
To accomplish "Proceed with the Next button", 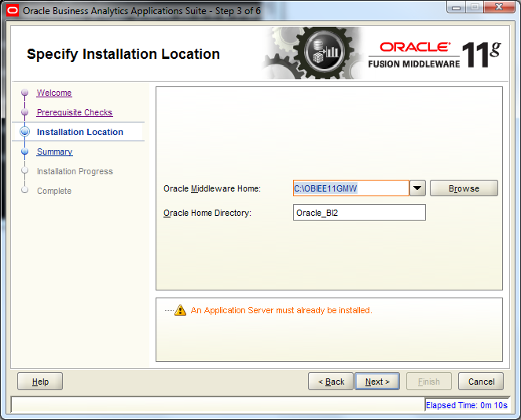I will pos(377,382).
